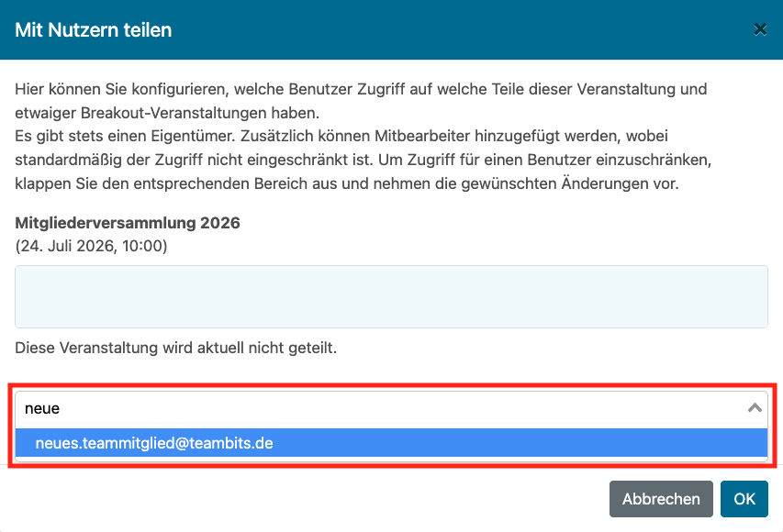This screenshot has width=783, height=532.
Task: Collapse the user search dropdown chevron
Action: tap(755, 408)
